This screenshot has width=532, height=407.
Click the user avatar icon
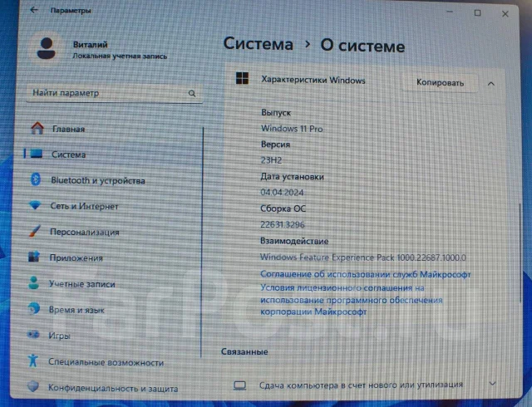(47, 49)
